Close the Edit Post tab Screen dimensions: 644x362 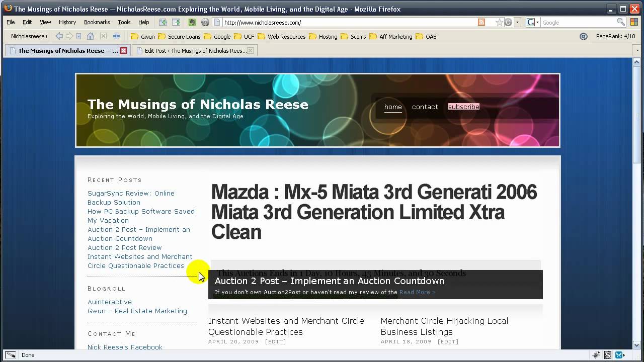(250, 50)
